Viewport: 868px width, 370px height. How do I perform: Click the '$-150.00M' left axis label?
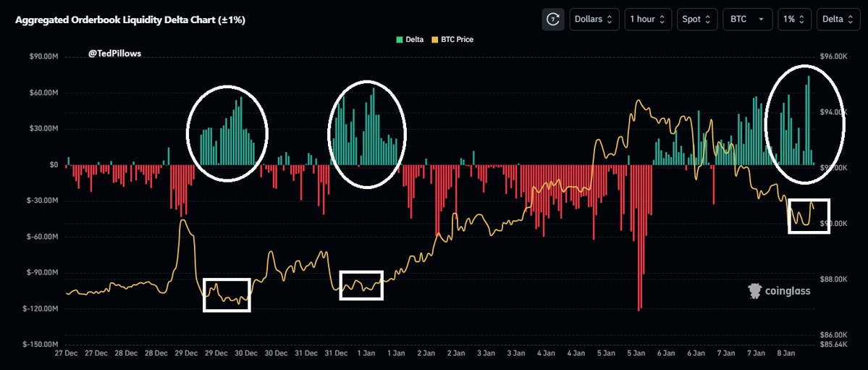[41, 345]
